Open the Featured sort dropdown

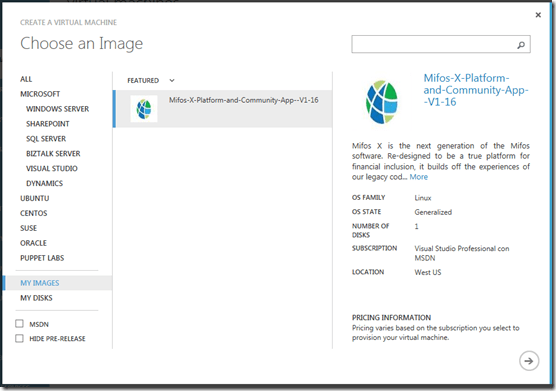151,80
